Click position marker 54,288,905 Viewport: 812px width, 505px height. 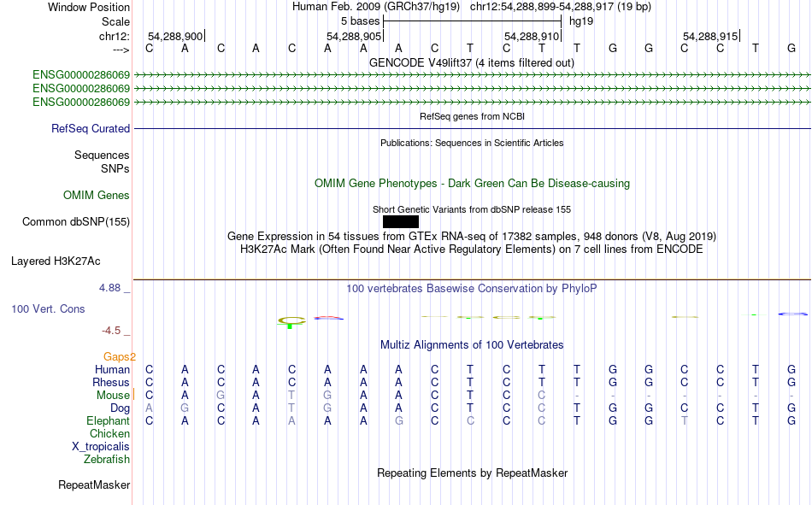tap(354, 36)
